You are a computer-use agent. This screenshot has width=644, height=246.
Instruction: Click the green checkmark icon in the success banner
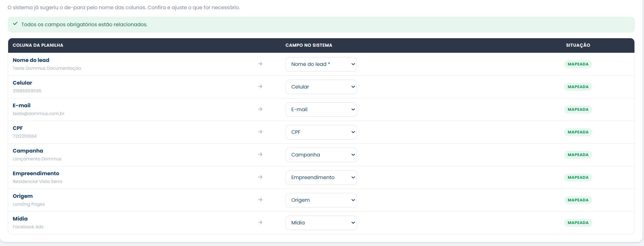15,24
